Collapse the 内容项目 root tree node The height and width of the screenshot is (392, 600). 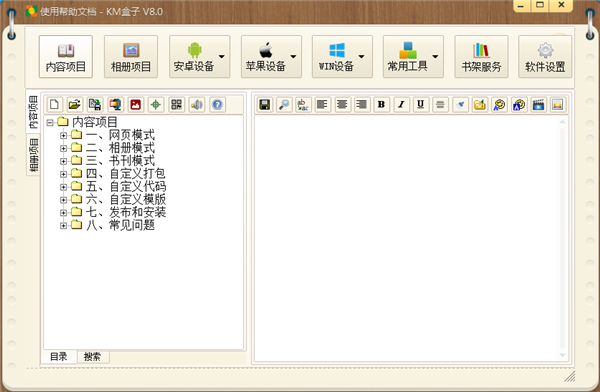click(50, 122)
